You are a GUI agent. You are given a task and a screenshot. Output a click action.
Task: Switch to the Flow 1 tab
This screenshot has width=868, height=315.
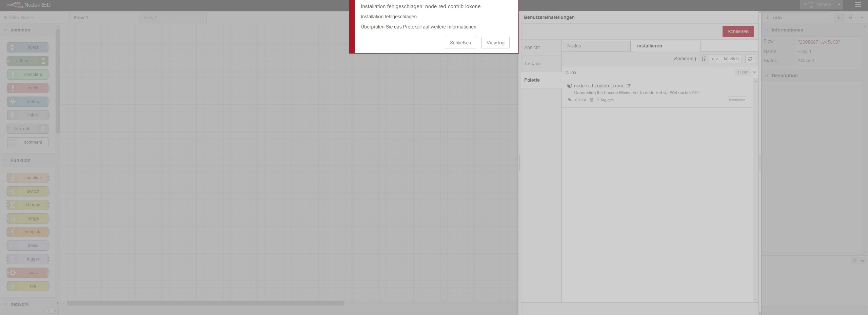tap(103, 18)
